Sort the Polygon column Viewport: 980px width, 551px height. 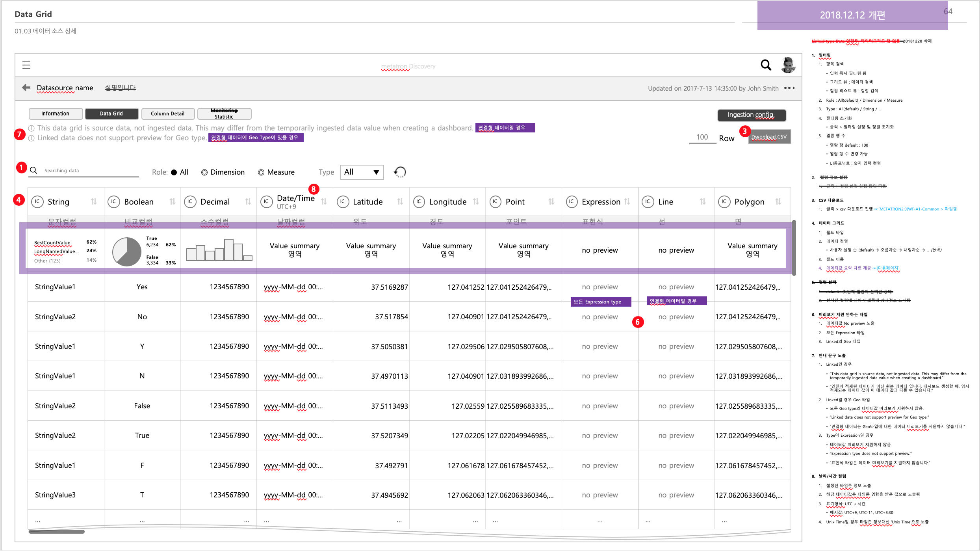778,201
